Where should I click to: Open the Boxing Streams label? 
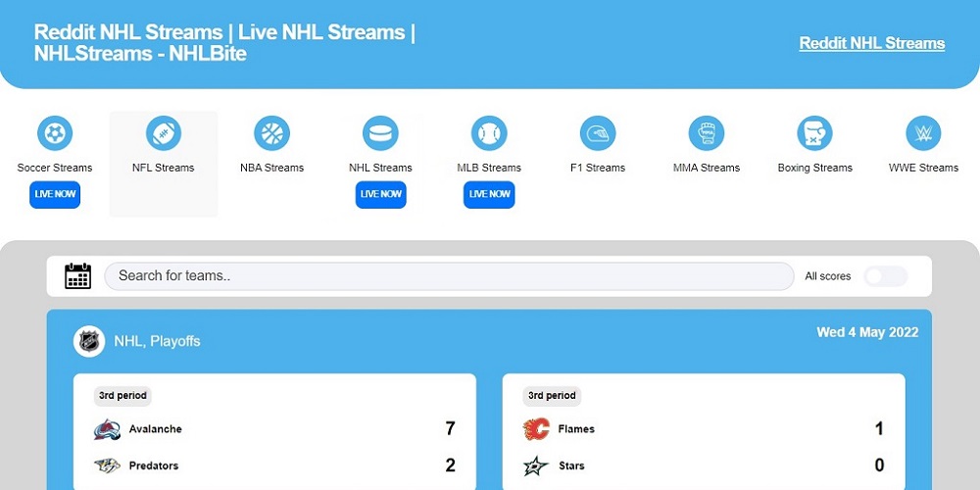click(x=815, y=168)
